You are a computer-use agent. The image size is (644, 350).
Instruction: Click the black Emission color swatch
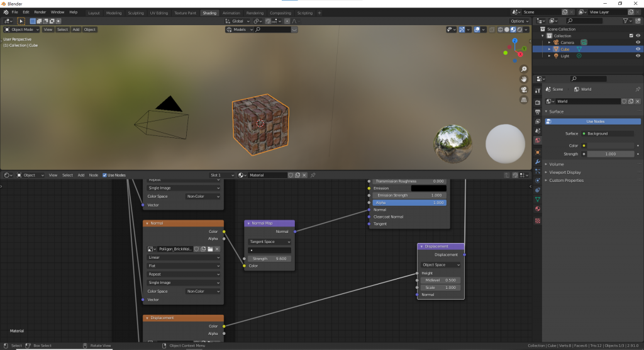pos(428,188)
